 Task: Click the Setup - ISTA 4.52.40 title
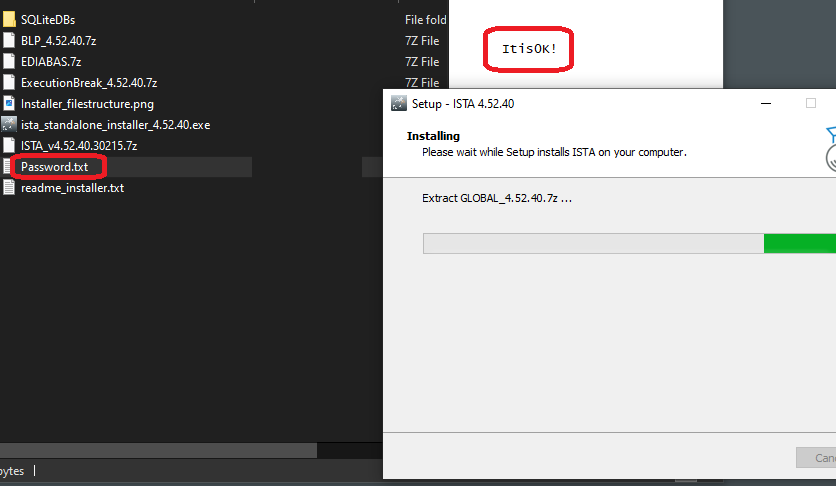pos(463,104)
